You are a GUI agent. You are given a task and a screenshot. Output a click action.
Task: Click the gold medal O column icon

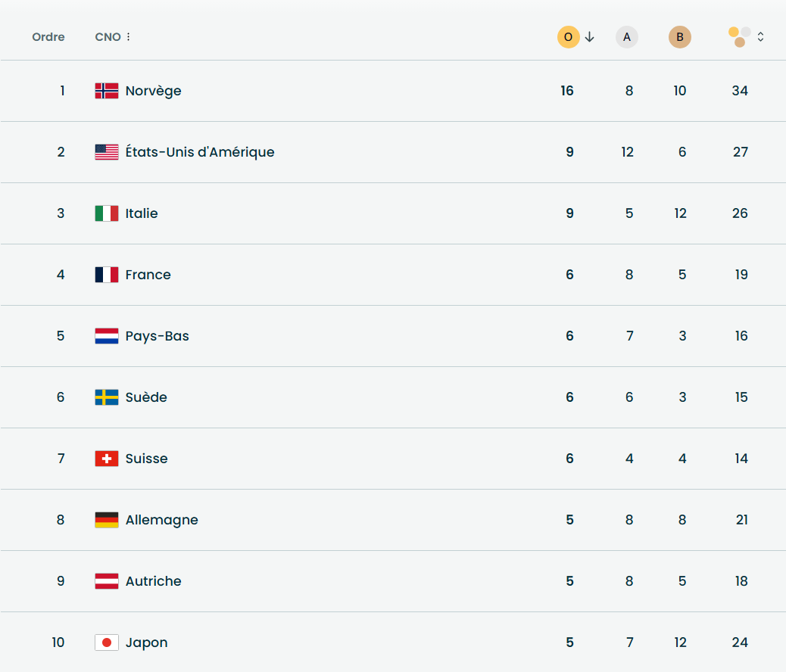(x=568, y=37)
